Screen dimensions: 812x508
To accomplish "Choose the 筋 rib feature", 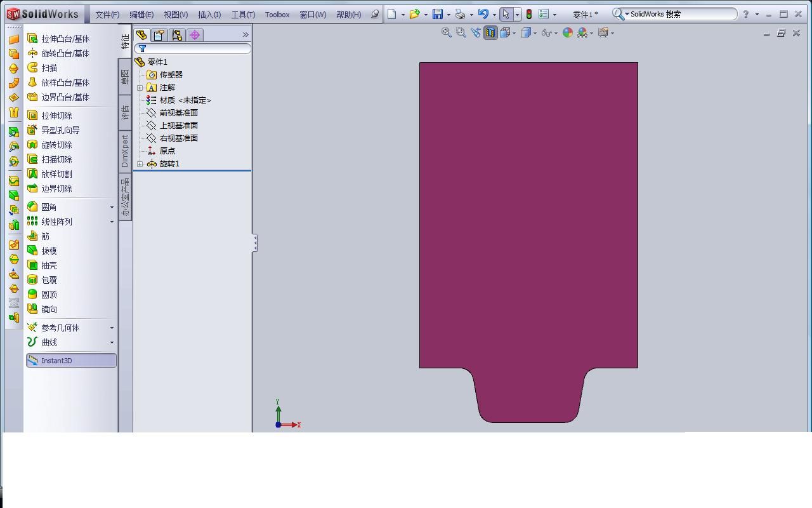I will (x=38, y=236).
